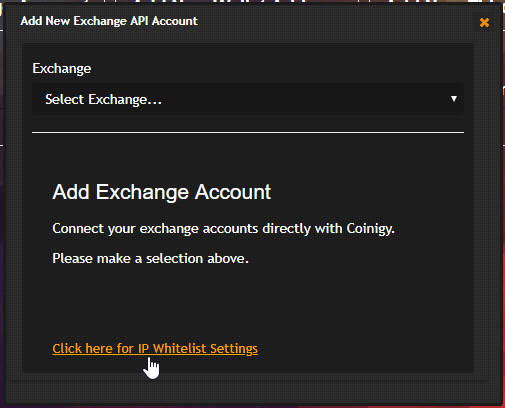The width and height of the screenshot is (505, 408).
Task: Close the Add New Exchange API Account dialog
Action: click(x=484, y=22)
